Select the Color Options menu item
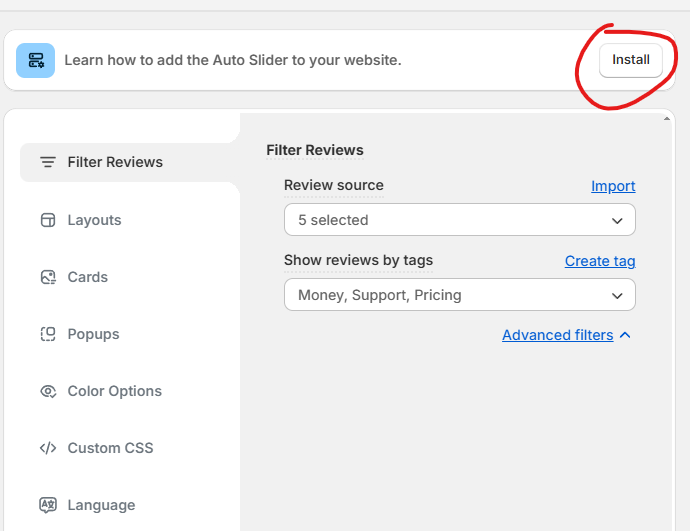 [114, 391]
